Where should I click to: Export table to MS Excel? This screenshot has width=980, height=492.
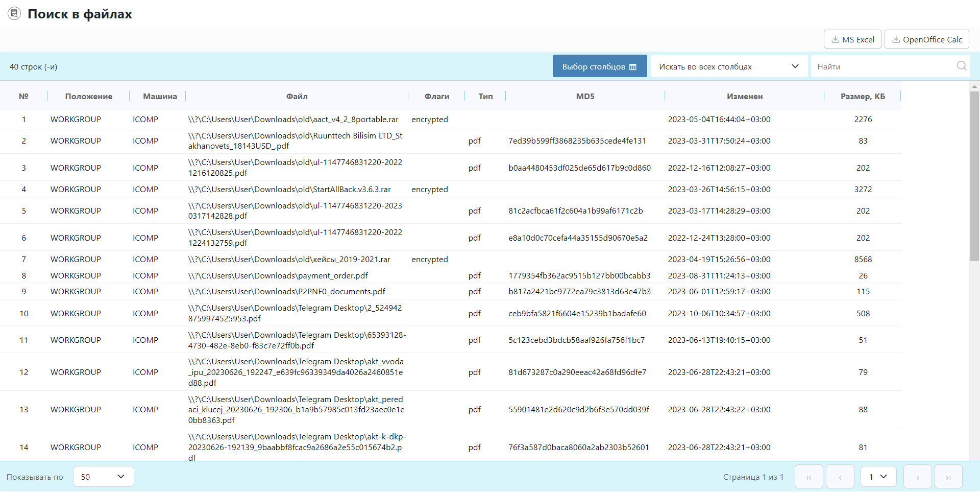852,39
